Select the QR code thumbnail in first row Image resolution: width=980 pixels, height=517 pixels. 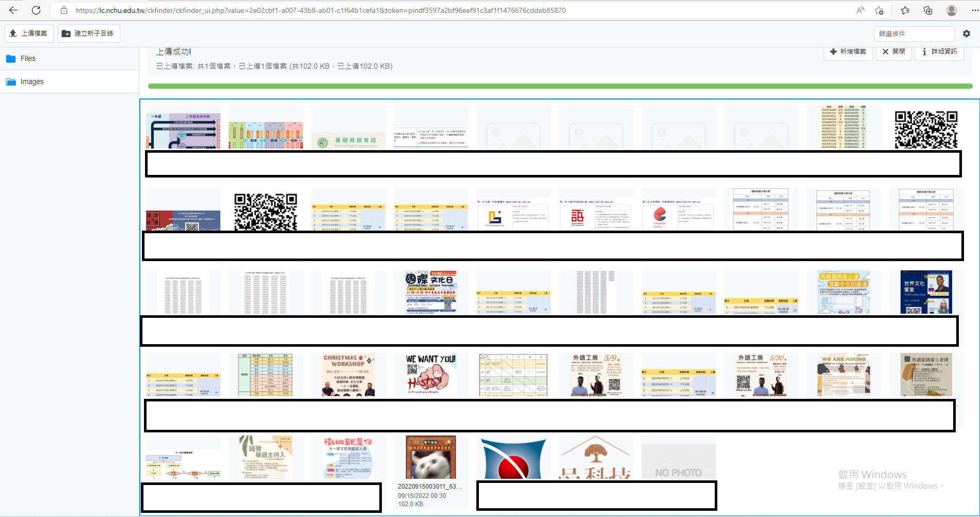pyautogui.click(x=926, y=129)
